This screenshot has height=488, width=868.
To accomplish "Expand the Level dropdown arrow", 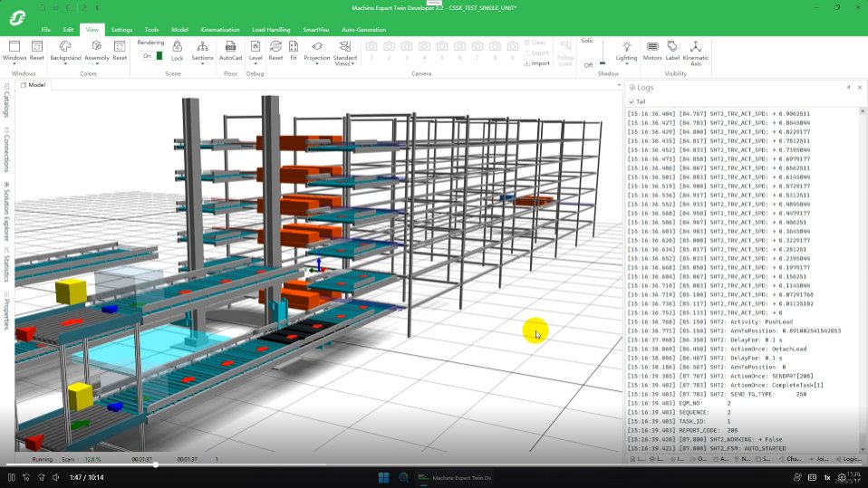I will pyautogui.click(x=256, y=63).
